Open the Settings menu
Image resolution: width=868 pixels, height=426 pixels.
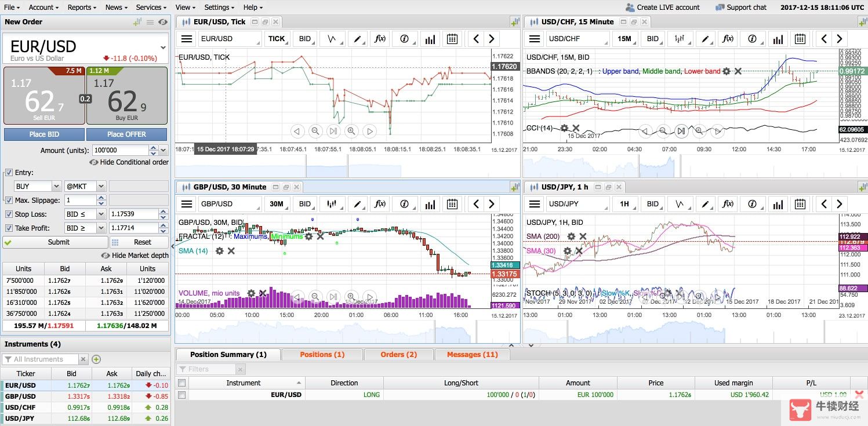tap(219, 8)
